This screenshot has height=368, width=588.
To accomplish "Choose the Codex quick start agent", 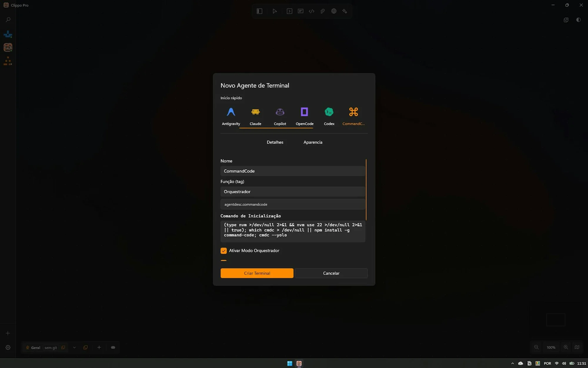I will click(329, 116).
